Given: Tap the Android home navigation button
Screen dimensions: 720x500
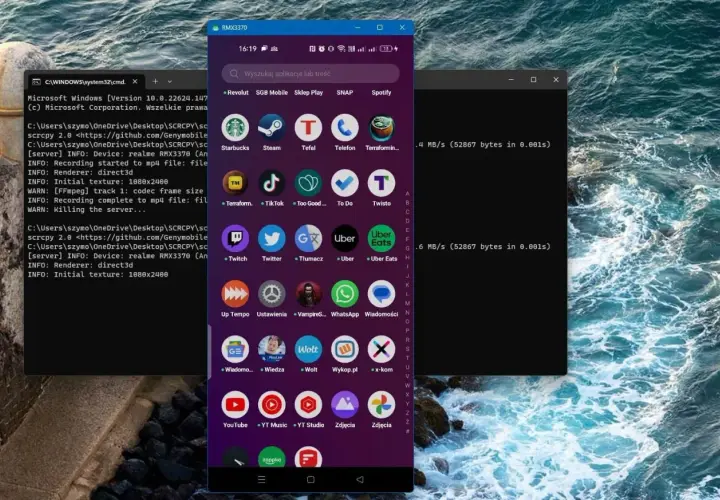Looking at the screenshot, I should 310,479.
